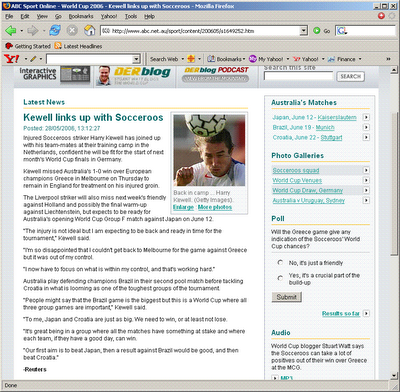Click the arrow icon beside World Cup Venues

(366, 180)
